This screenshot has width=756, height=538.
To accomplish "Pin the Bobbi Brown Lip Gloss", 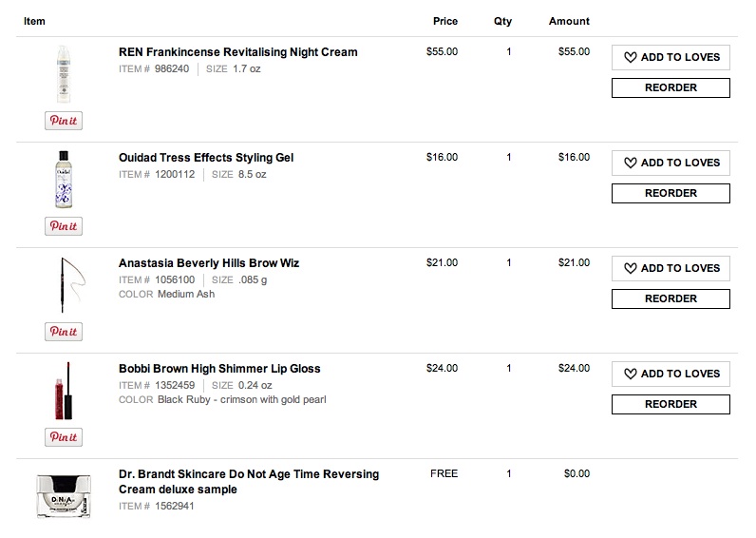I will tap(64, 437).
